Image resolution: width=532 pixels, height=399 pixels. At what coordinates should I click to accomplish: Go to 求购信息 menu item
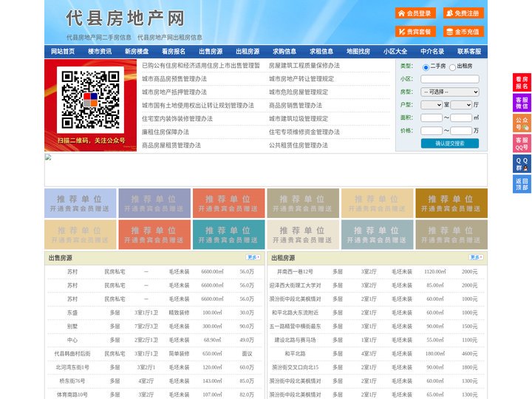click(x=284, y=52)
